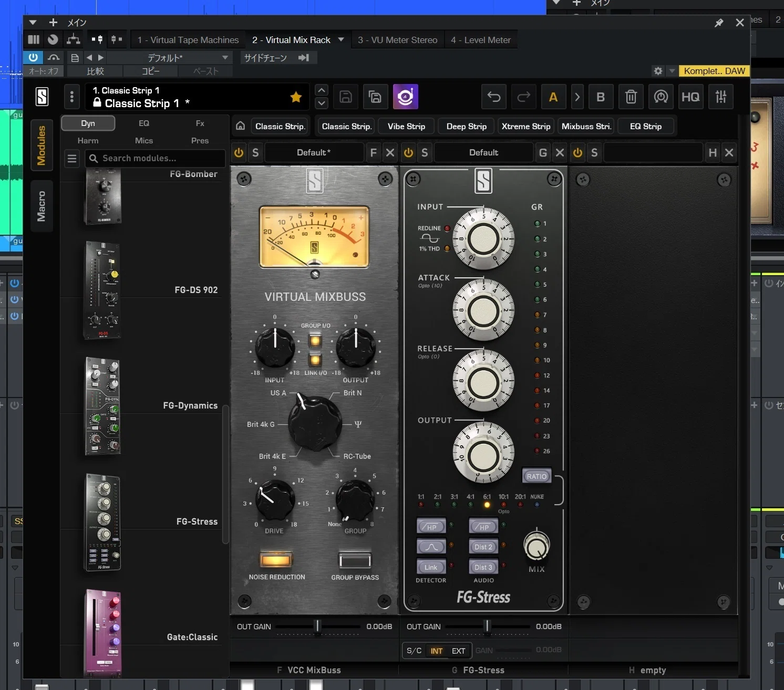Image resolution: width=784 pixels, height=690 pixels.
Task: Remove module F with its X button
Action: pyautogui.click(x=390, y=152)
